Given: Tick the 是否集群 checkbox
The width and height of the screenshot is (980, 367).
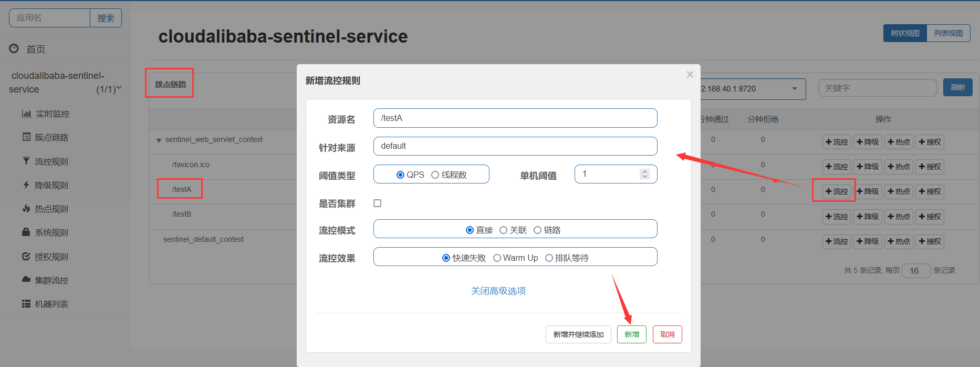Looking at the screenshot, I should [x=377, y=203].
